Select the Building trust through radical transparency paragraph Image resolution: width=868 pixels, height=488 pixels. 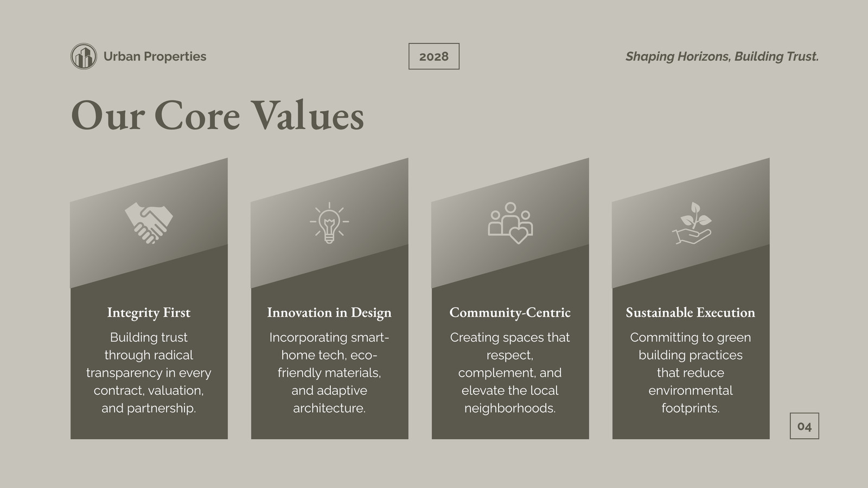click(149, 373)
